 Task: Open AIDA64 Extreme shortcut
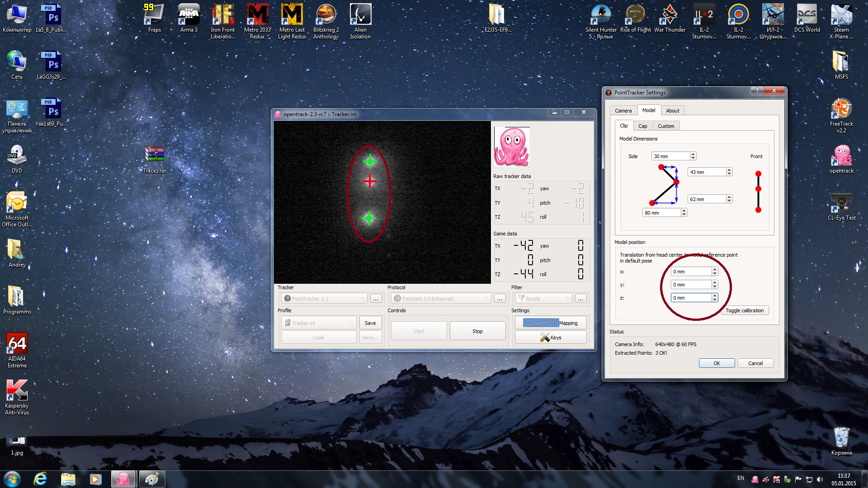click(17, 350)
